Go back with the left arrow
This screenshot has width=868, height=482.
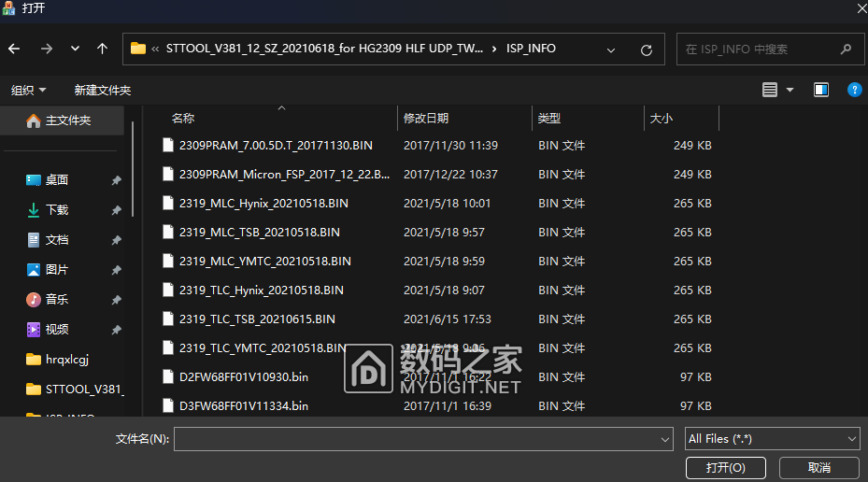pos(14,49)
